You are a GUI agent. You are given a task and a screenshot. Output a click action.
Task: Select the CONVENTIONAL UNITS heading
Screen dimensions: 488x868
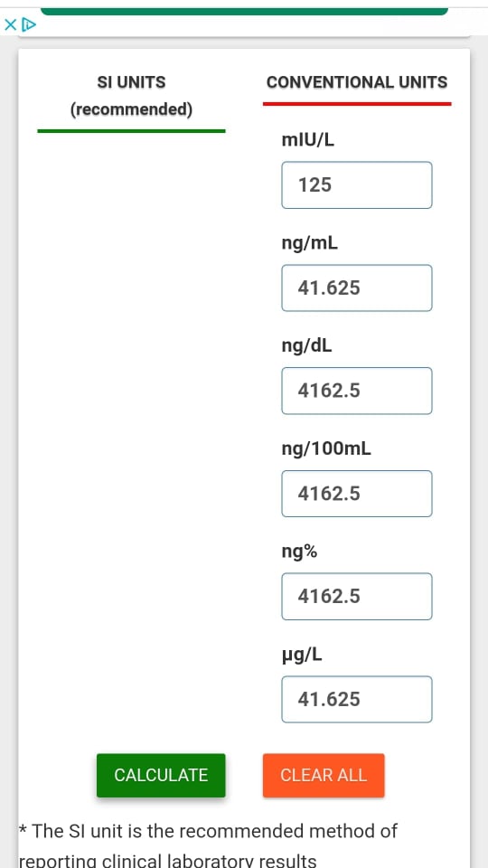pos(357,82)
